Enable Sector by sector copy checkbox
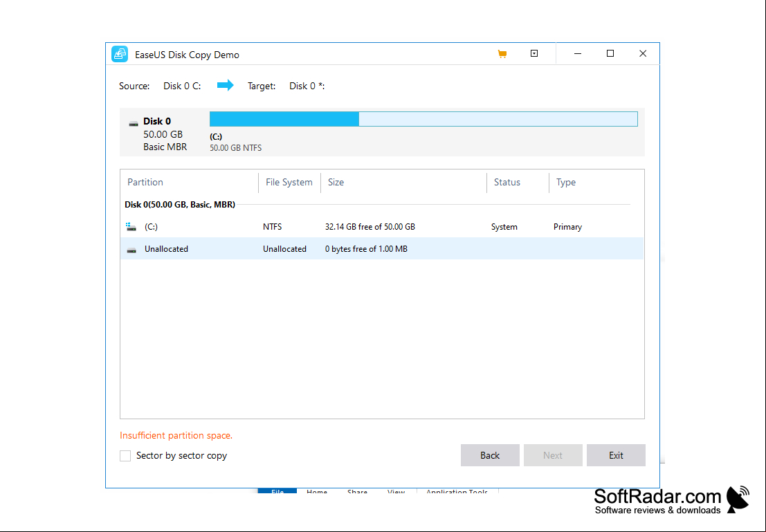766x532 pixels. point(125,456)
